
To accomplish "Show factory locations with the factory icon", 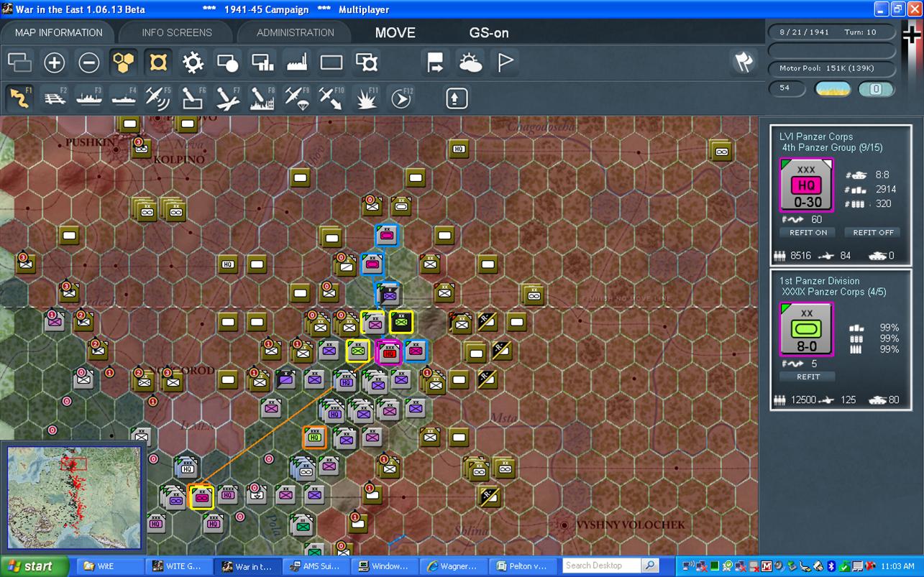I will point(297,63).
